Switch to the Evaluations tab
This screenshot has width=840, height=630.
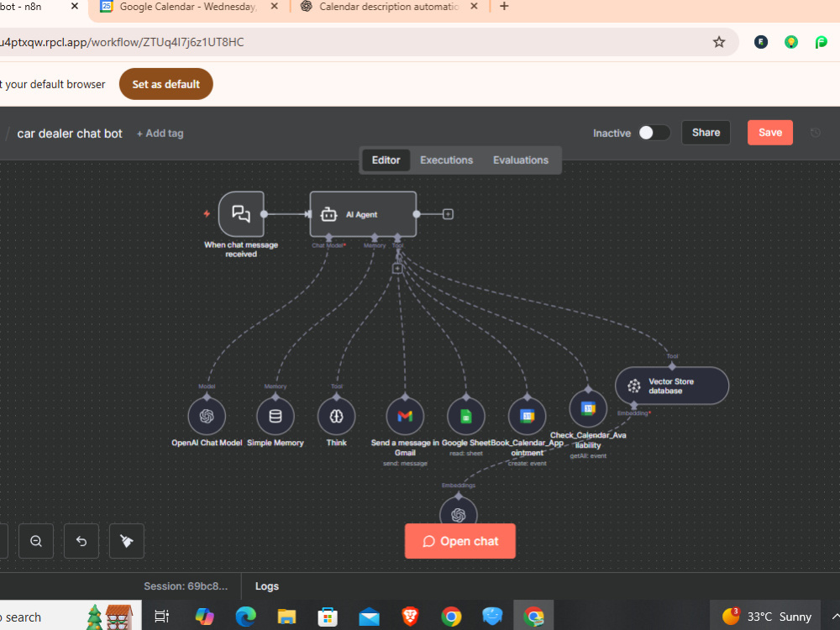coord(521,160)
